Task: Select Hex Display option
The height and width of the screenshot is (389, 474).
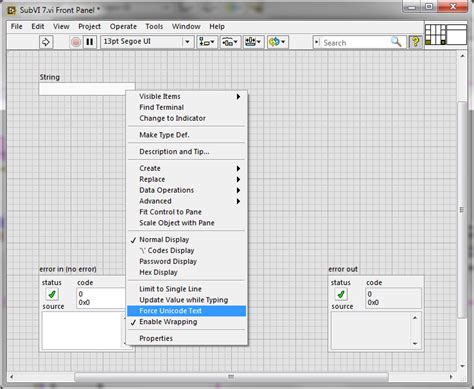Action: pyautogui.click(x=187, y=272)
